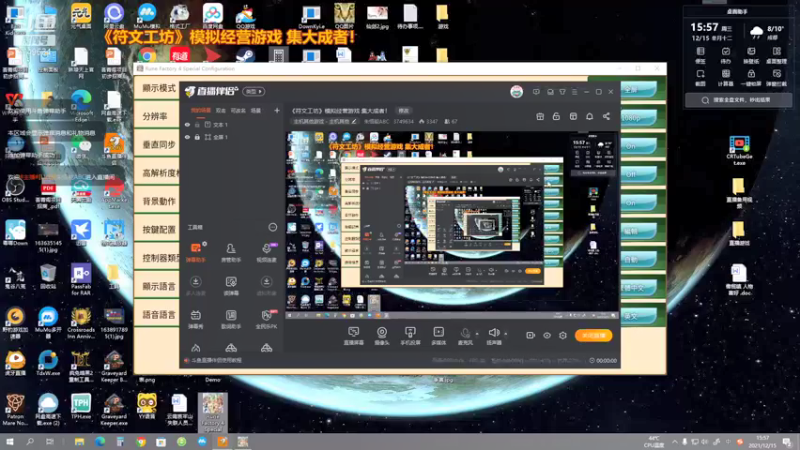Switch to the second scene tab

click(220, 110)
